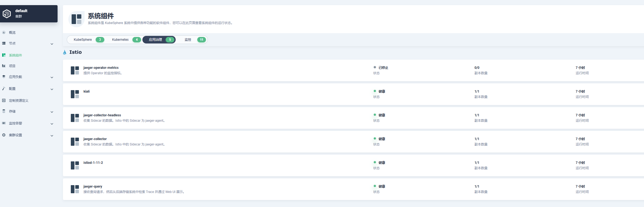This screenshot has width=644, height=207.
Task: Click the kiali component icon
Action: (x=75, y=94)
